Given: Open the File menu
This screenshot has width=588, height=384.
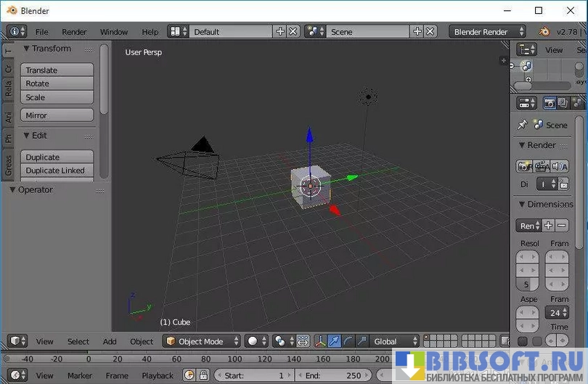Looking at the screenshot, I should click(42, 32).
